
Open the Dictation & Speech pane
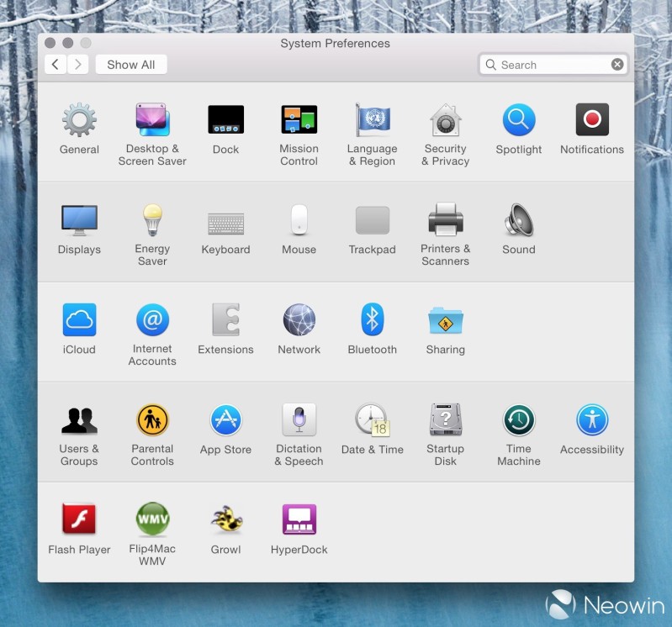[299, 420]
